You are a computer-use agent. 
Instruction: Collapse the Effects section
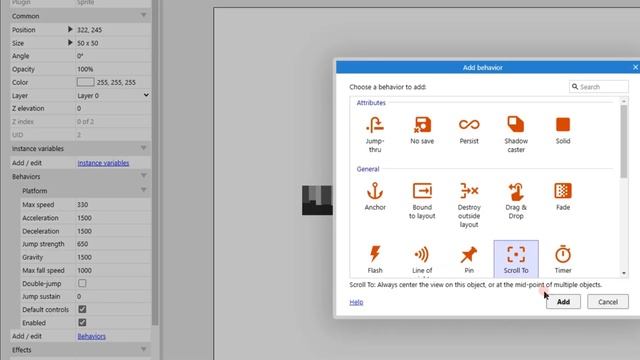click(143, 349)
